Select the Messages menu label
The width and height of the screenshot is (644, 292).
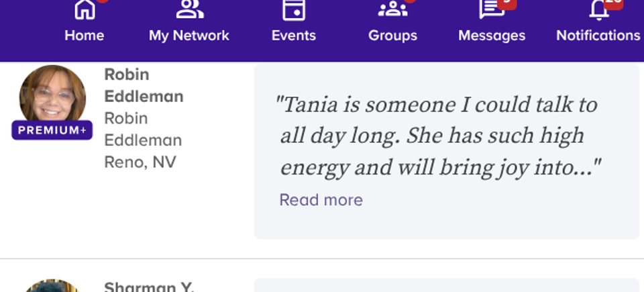click(x=492, y=36)
